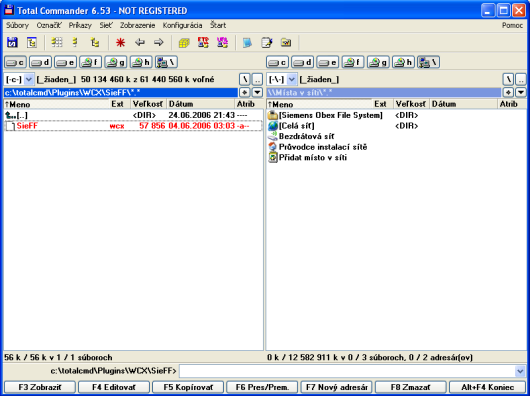This screenshot has width=530, height=396.
Task: Select drive e in left panel drive bar
Action: coord(66,62)
